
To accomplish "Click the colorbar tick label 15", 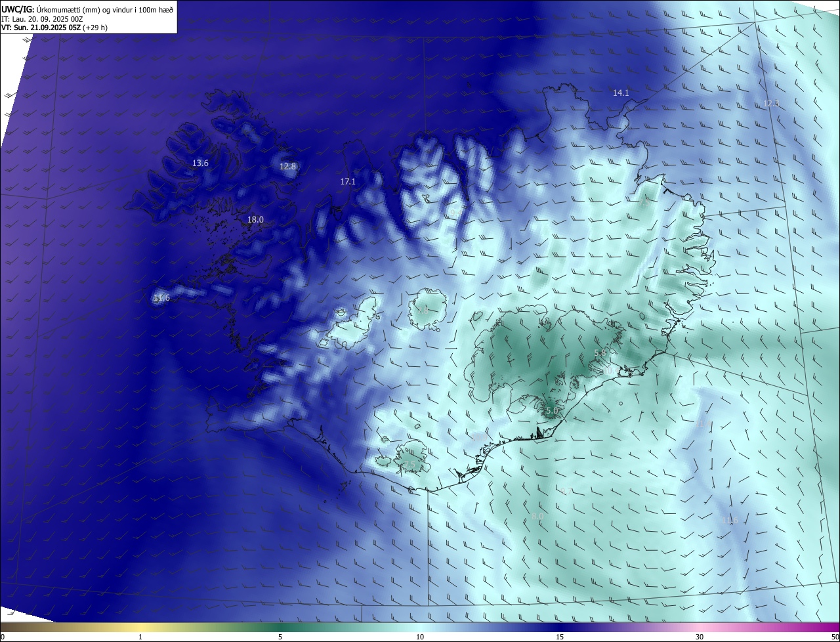I will point(560,637).
